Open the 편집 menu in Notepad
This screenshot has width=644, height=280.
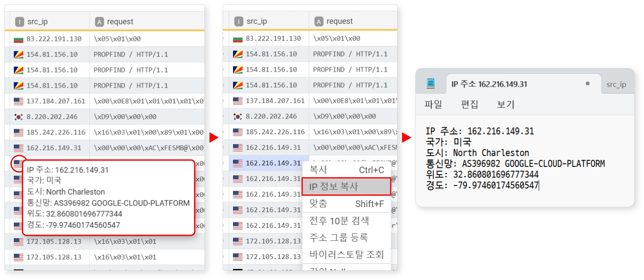click(x=469, y=104)
